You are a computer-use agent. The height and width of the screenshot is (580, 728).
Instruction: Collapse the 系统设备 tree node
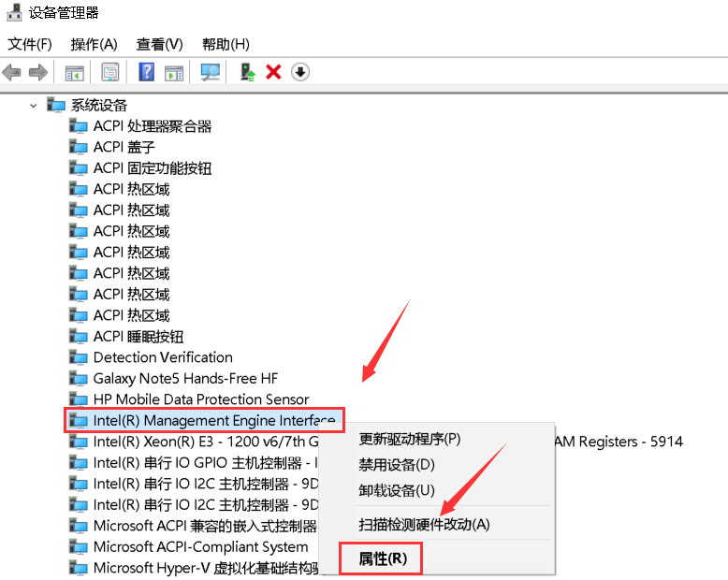coord(34,106)
